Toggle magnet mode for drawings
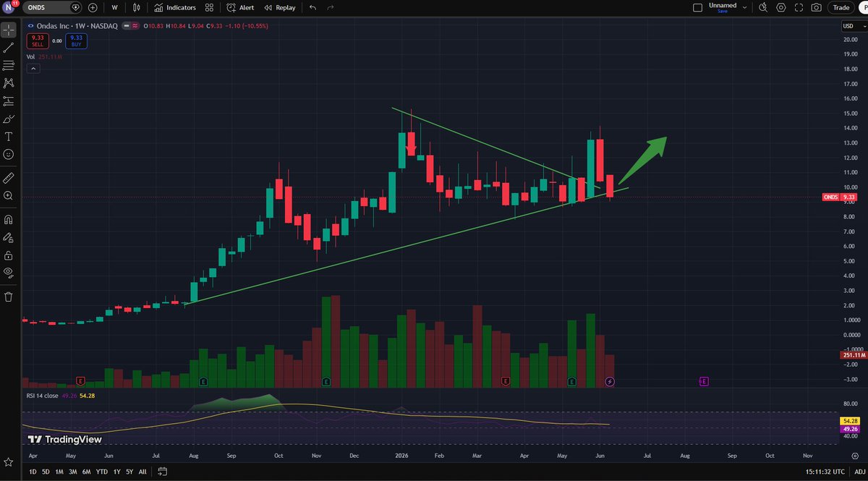This screenshot has height=481, width=868. point(8,219)
